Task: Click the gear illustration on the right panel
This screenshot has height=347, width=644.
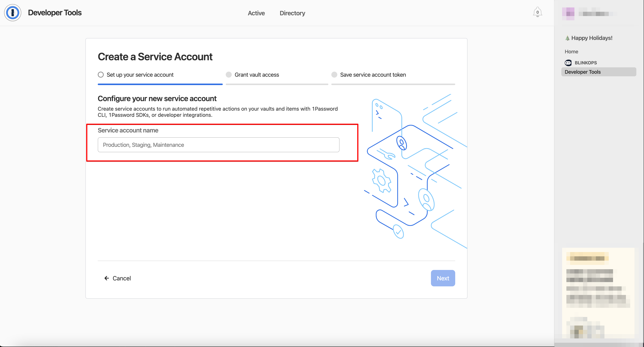Action: coord(381,179)
